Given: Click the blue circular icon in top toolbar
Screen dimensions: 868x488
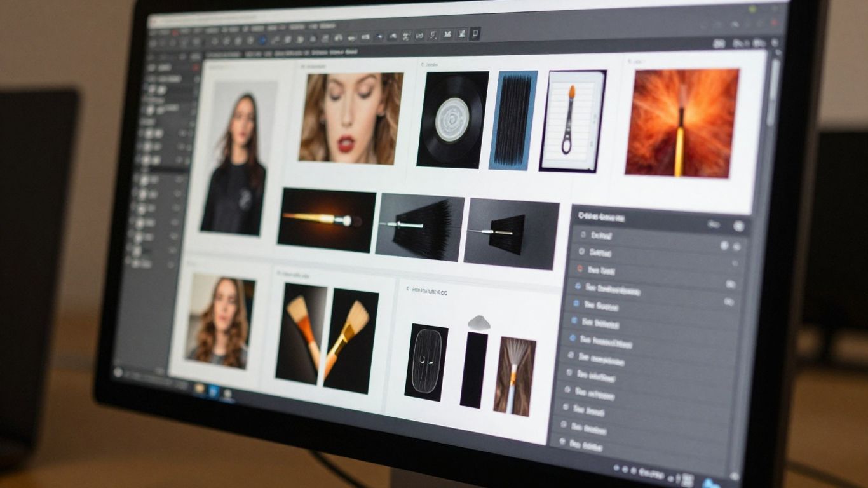Looking at the screenshot, I should tap(262, 40).
